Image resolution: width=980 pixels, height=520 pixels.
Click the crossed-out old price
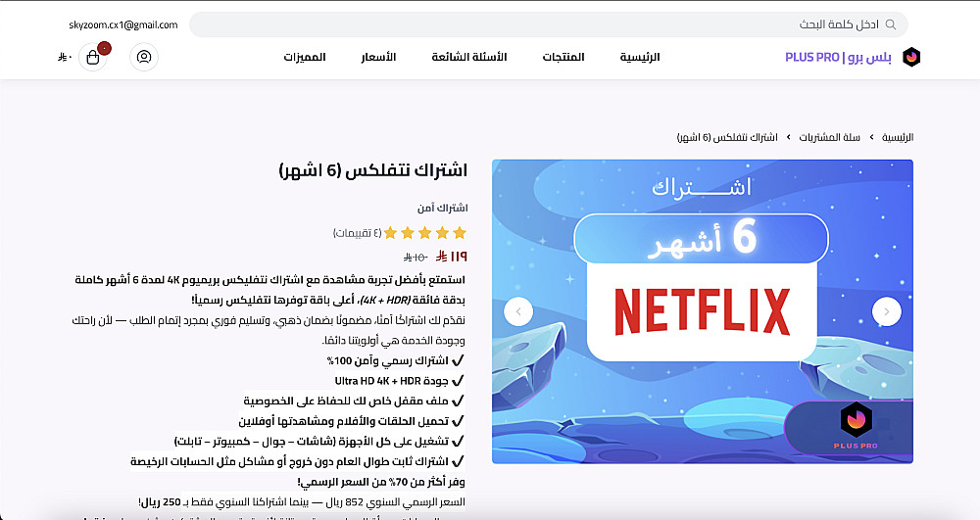coord(416,257)
